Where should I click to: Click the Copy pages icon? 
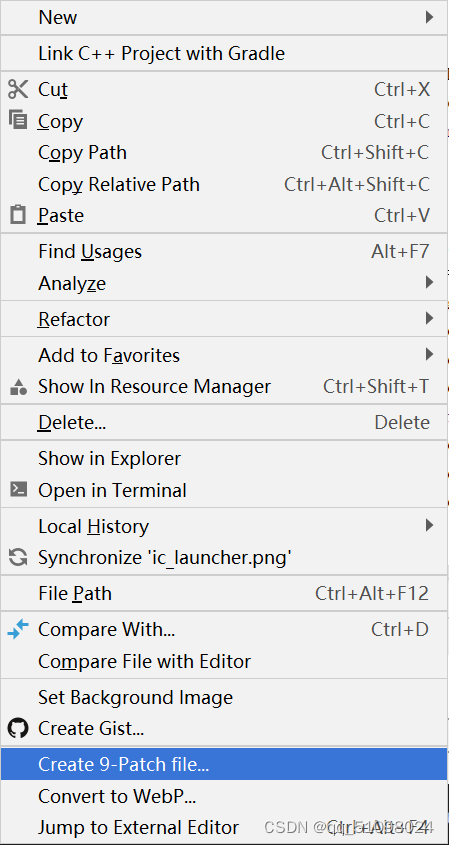tap(18, 120)
